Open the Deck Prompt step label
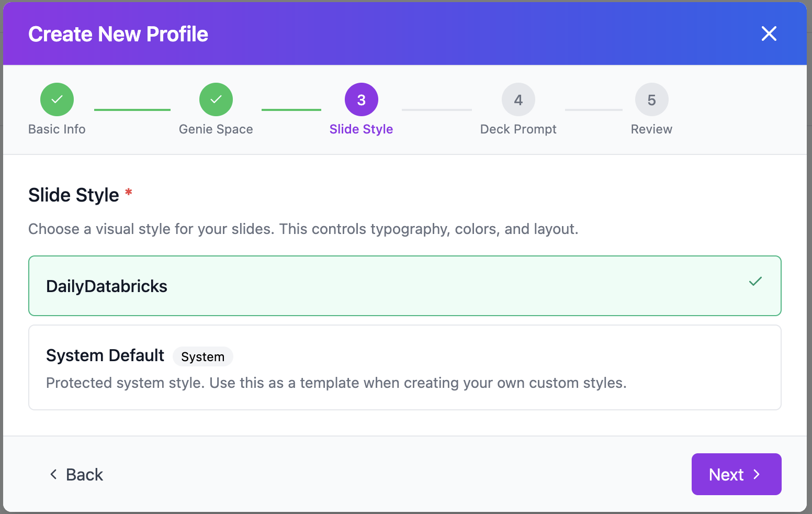The width and height of the screenshot is (812, 514). [518, 129]
